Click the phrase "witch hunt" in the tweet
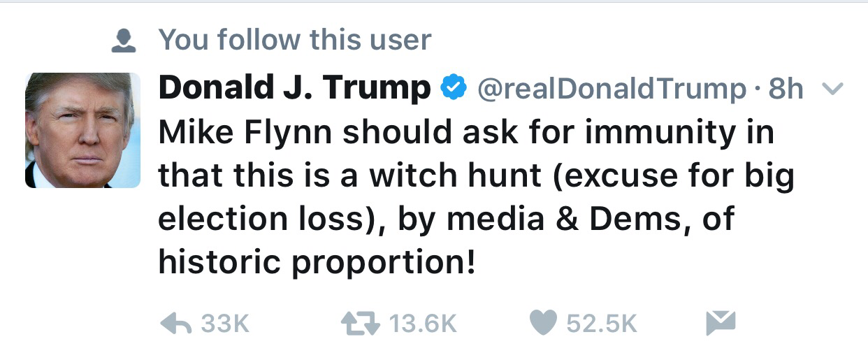 click(455, 175)
